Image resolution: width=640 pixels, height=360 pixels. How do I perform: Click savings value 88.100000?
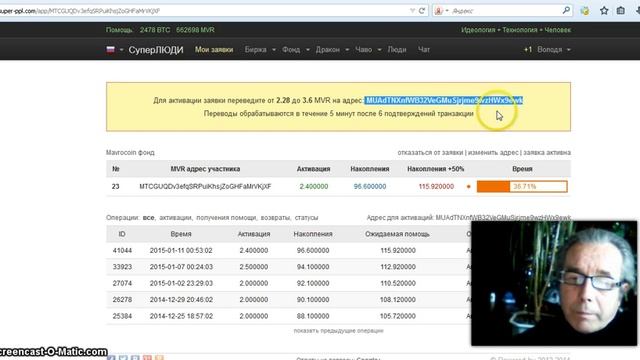click(313, 316)
